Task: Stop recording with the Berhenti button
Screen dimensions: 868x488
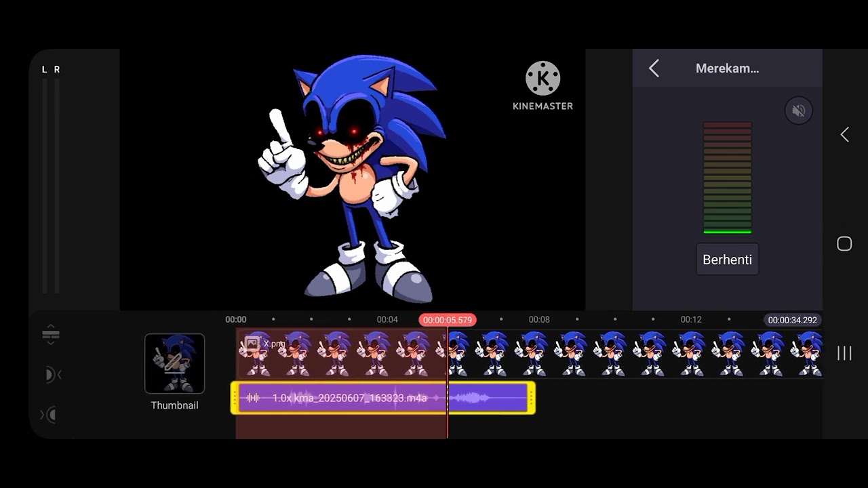Action: click(727, 260)
